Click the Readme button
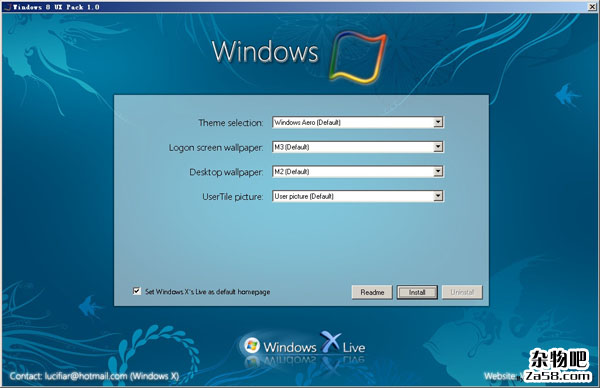Viewport: 600px width, 388px height. click(x=372, y=292)
